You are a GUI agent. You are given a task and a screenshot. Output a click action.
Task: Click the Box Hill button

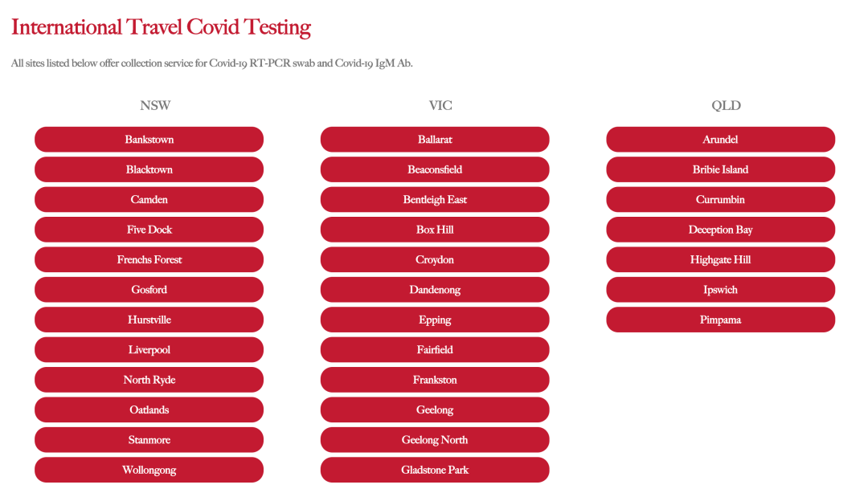pyautogui.click(x=435, y=230)
